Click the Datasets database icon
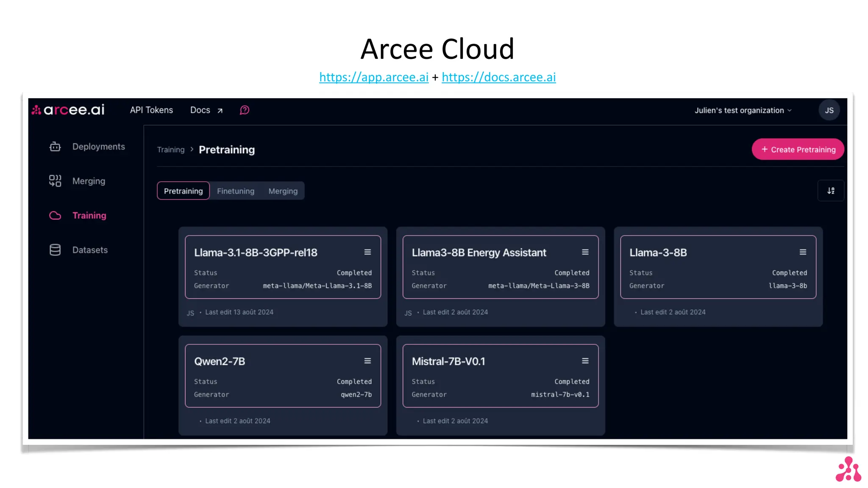The width and height of the screenshot is (868, 488). click(55, 250)
